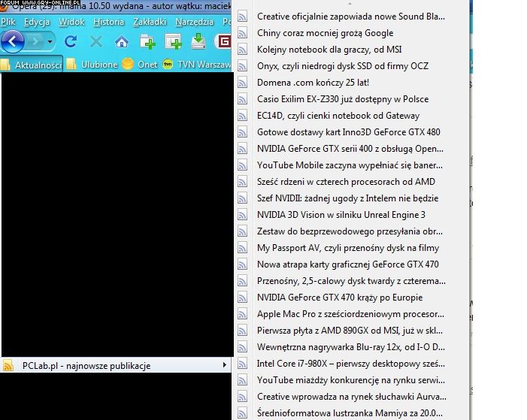Click the new tab folder-plus icon

click(147, 41)
